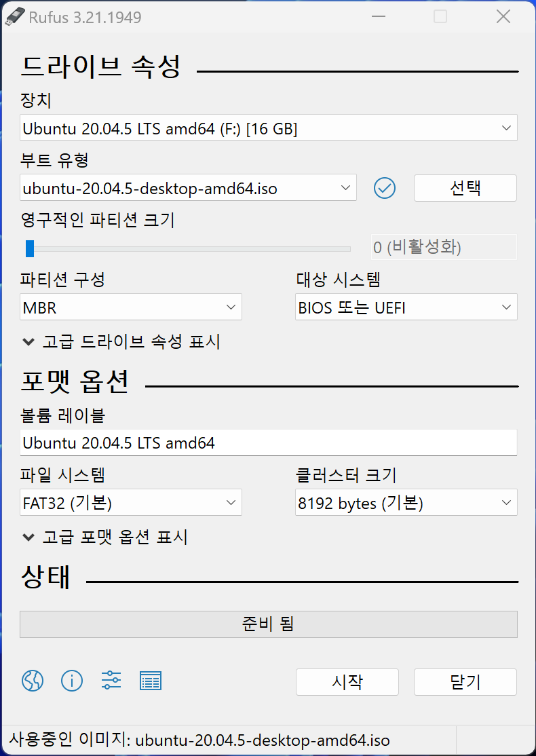This screenshot has width=536, height=756.
Task: Close the Rufus window with X
Action: click(503, 17)
